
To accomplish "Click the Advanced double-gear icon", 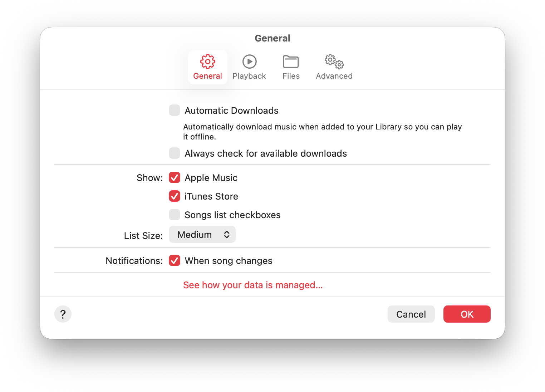I will [x=334, y=62].
